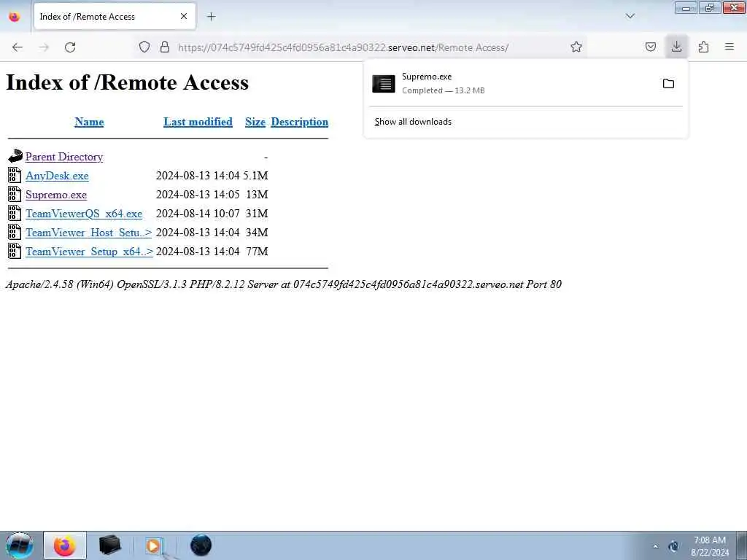Click the Firefox icon in the taskbar
Viewport: 747px width, 560px height.
65,545
